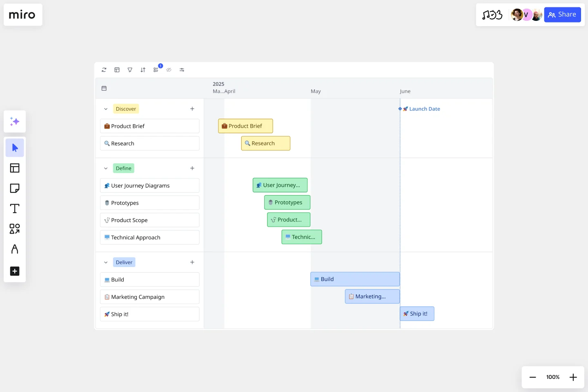Open the timeline filter icon

coord(130,70)
